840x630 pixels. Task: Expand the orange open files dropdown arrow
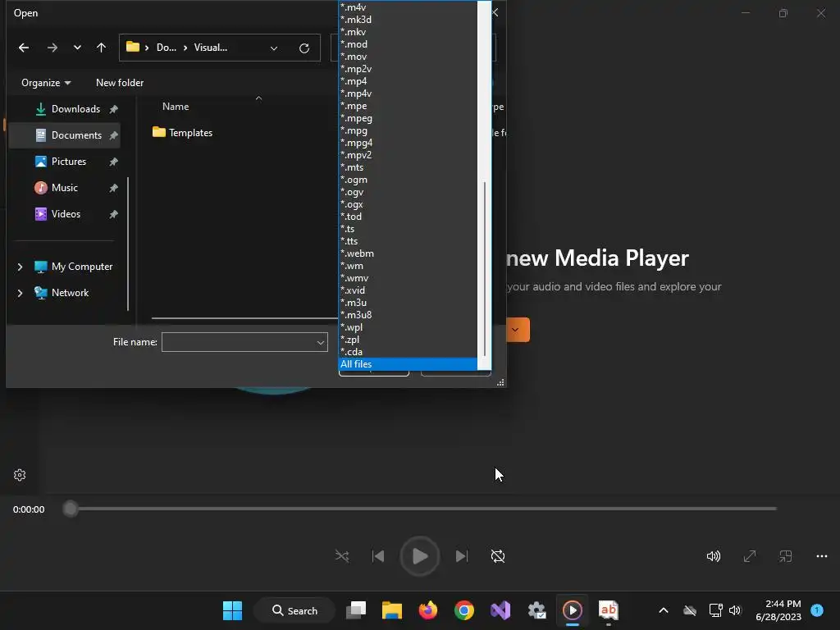[516, 330]
